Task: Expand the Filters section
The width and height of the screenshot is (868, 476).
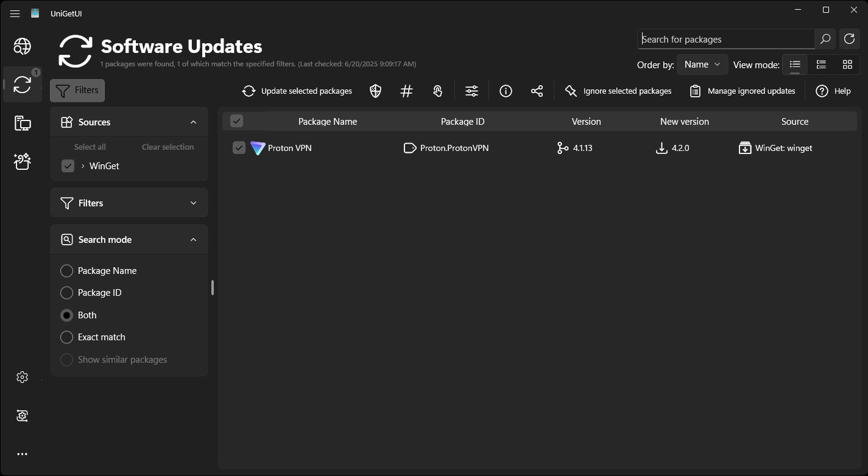Action: pos(193,203)
